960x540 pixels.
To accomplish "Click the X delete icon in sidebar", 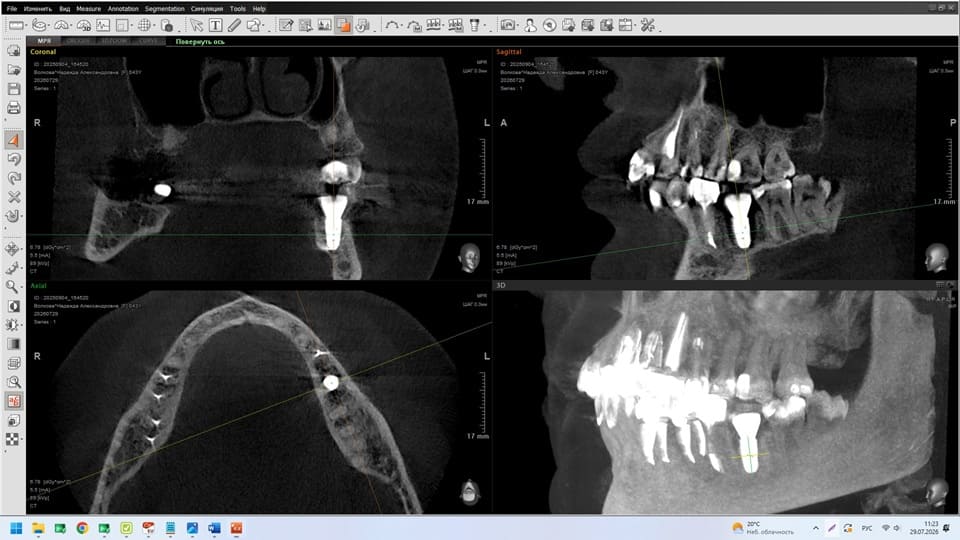I will tap(13, 197).
